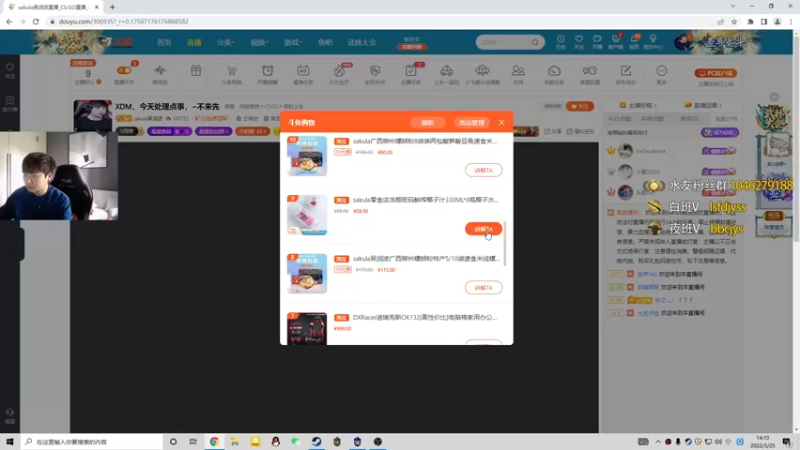800x450 pixels.
Task: Click 刷新 refresh button in shopping popup
Action: click(428, 122)
